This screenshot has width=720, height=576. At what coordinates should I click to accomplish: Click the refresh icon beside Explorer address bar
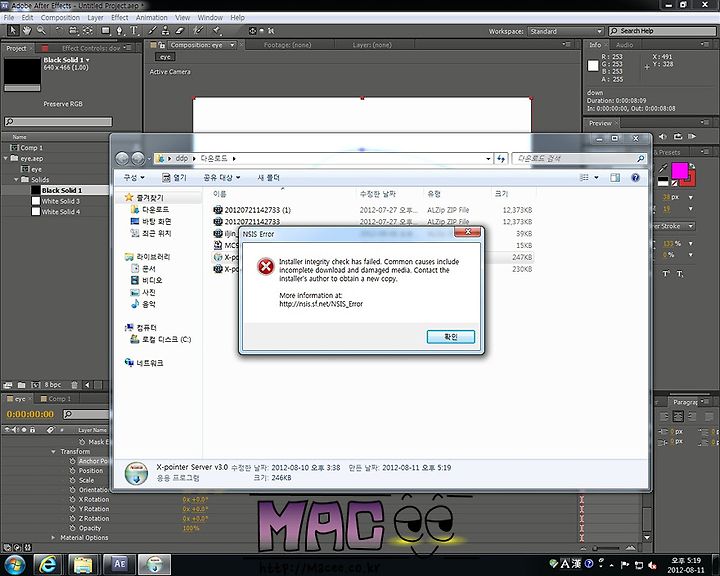point(501,158)
